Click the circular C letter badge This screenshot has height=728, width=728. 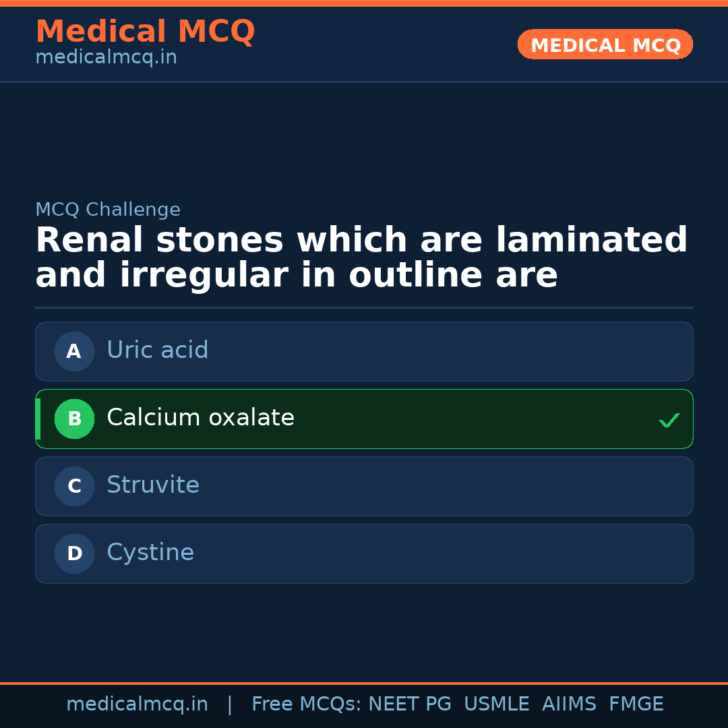(74, 486)
